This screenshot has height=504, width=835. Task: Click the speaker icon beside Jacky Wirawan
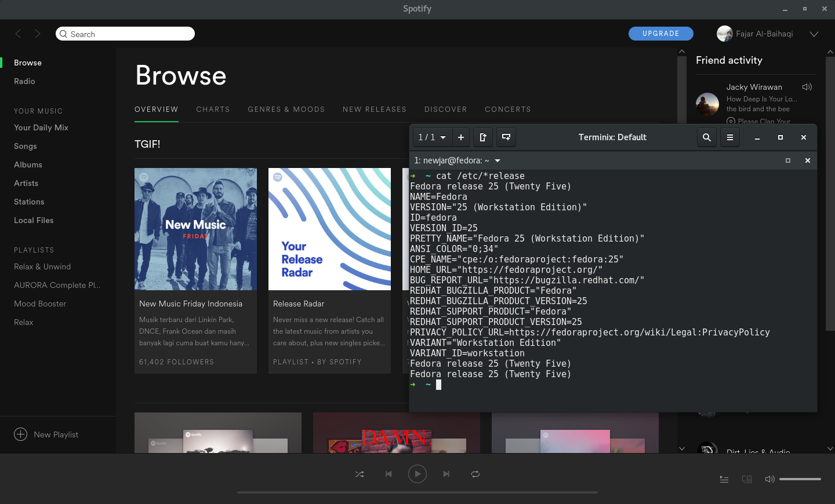(x=807, y=87)
